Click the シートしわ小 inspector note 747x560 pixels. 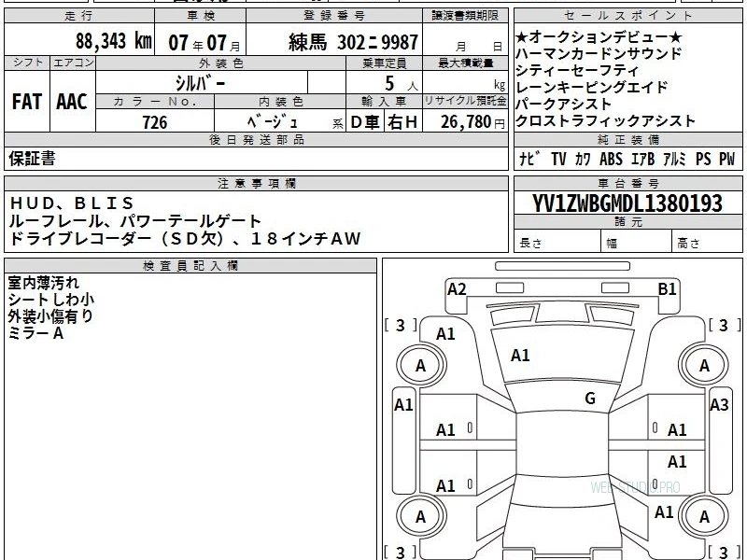(51, 300)
